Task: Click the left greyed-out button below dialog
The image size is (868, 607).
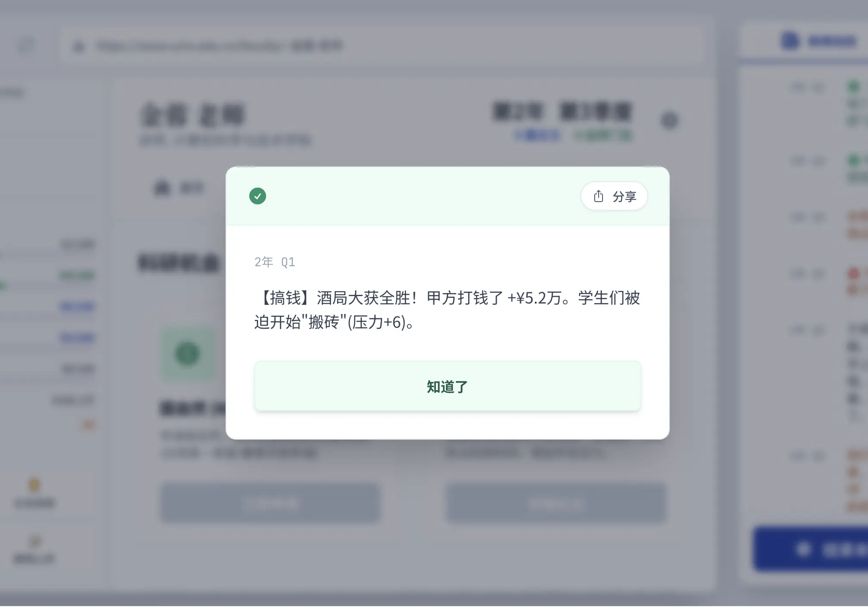Action: pos(270,503)
